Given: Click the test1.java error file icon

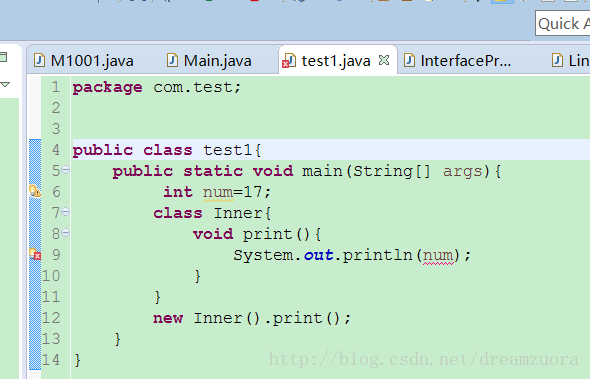Looking at the screenshot, I should (x=288, y=61).
